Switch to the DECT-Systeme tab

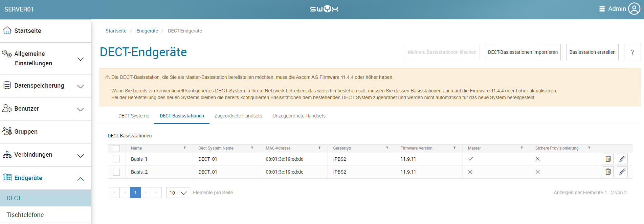coord(134,116)
